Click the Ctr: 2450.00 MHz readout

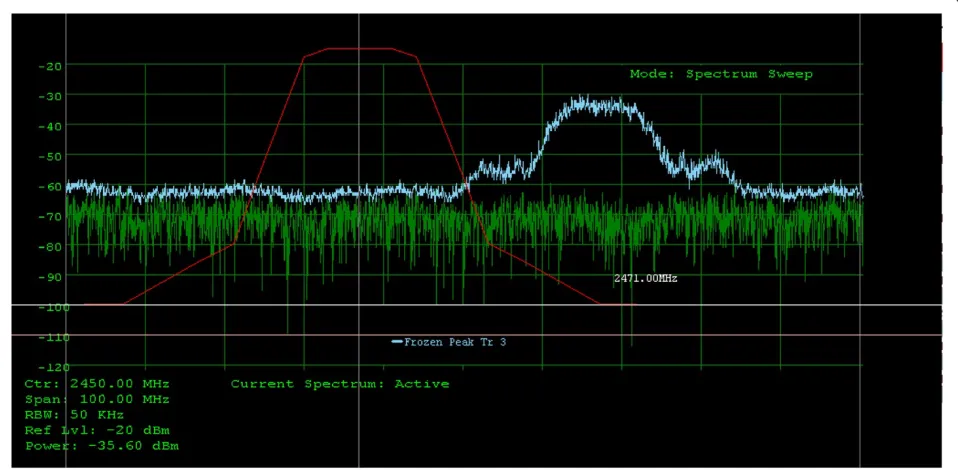tap(97, 384)
